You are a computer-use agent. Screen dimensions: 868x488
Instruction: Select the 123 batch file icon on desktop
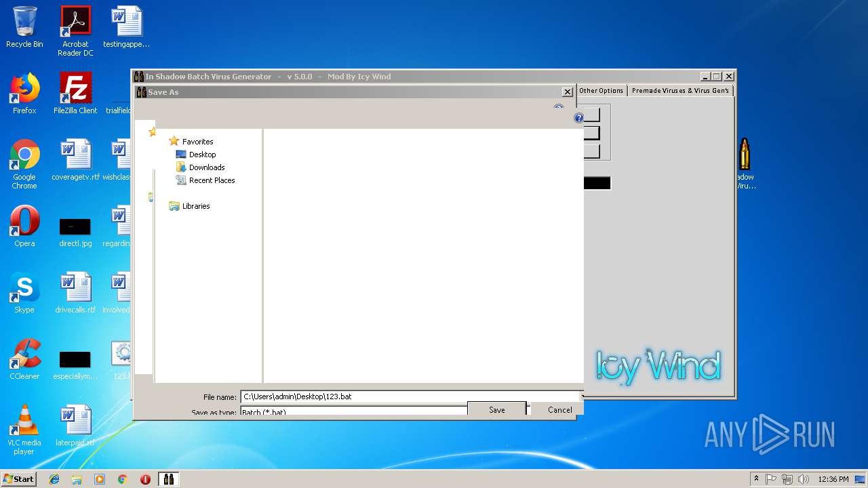click(122, 359)
